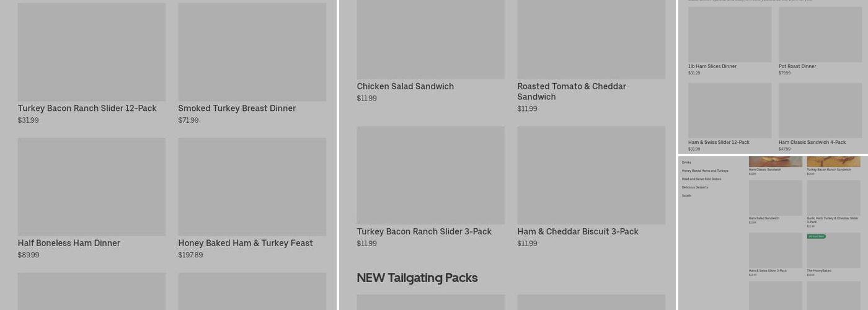Click Turkey Bacon Ranch Slider 3-Pack image
Image resolution: width=868 pixels, height=310 pixels.
click(430, 175)
